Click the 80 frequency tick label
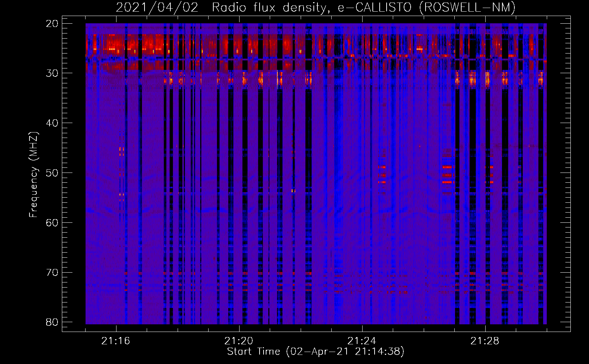Image resolution: width=589 pixels, height=364 pixels. 52,322
